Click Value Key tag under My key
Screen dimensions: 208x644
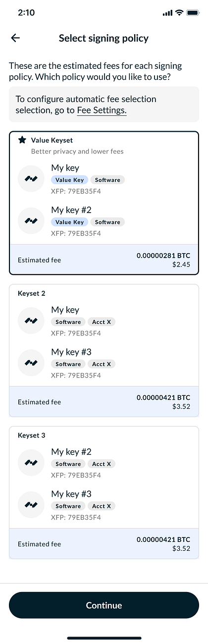[70, 180]
